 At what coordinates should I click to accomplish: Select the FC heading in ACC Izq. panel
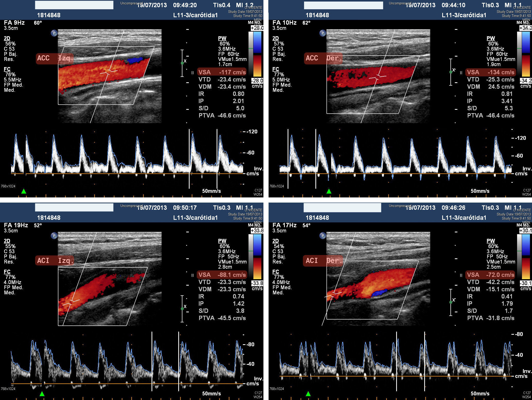7,69
